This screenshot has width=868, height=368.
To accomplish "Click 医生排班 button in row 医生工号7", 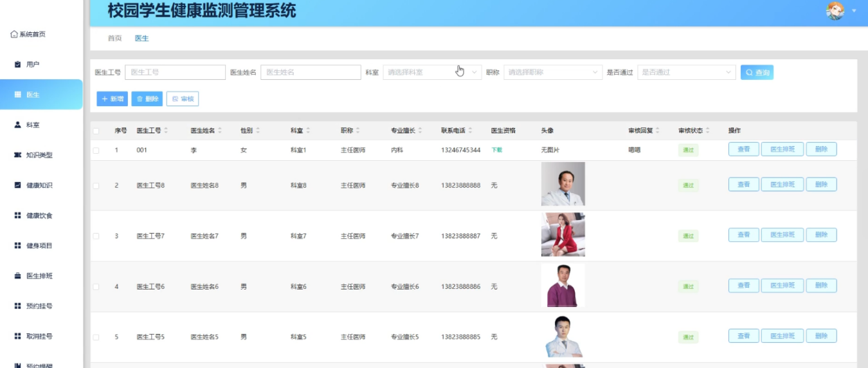I will tap(782, 235).
